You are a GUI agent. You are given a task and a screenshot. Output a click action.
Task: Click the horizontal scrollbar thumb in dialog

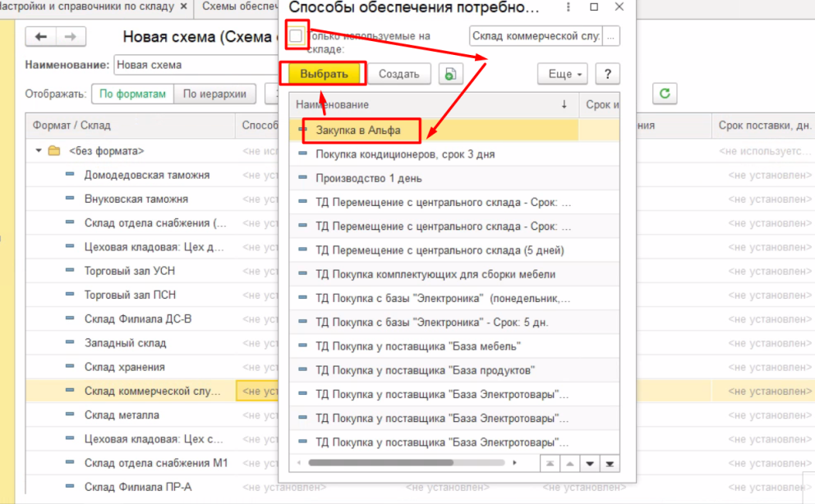pyautogui.click(x=380, y=462)
